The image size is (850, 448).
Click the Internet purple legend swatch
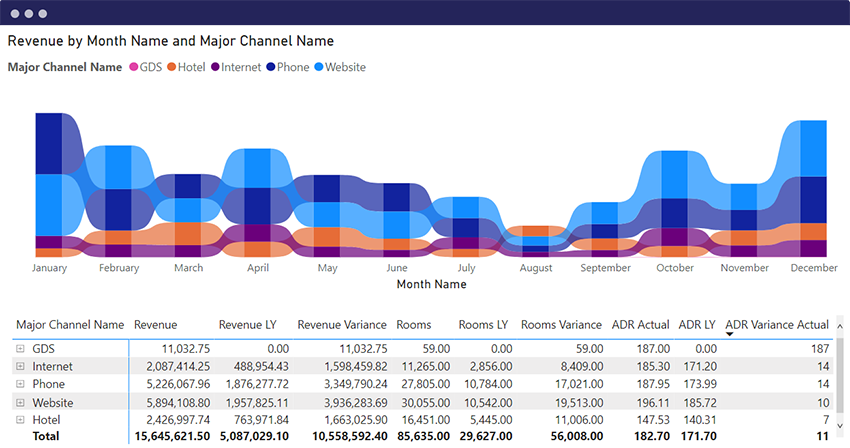coord(215,67)
